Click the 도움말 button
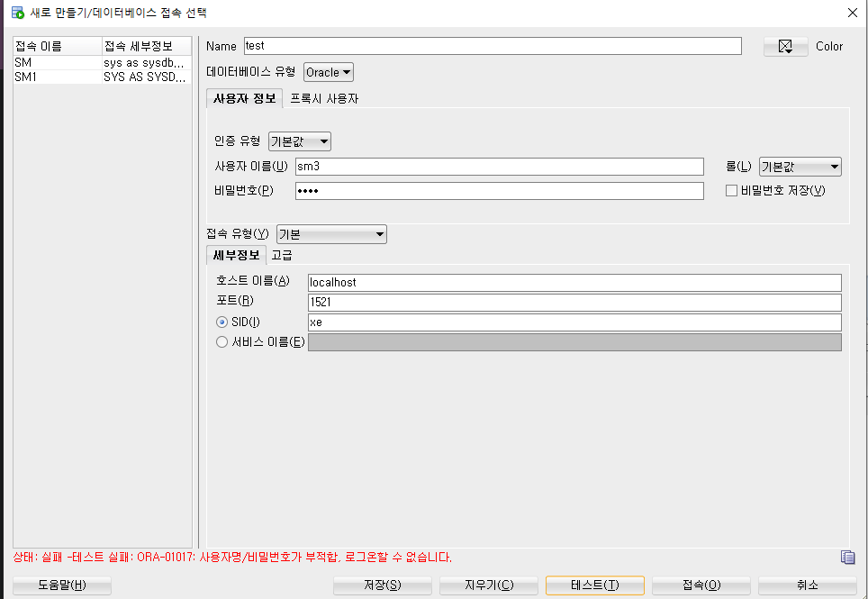Screen dimensions: 868x599 [62, 585]
